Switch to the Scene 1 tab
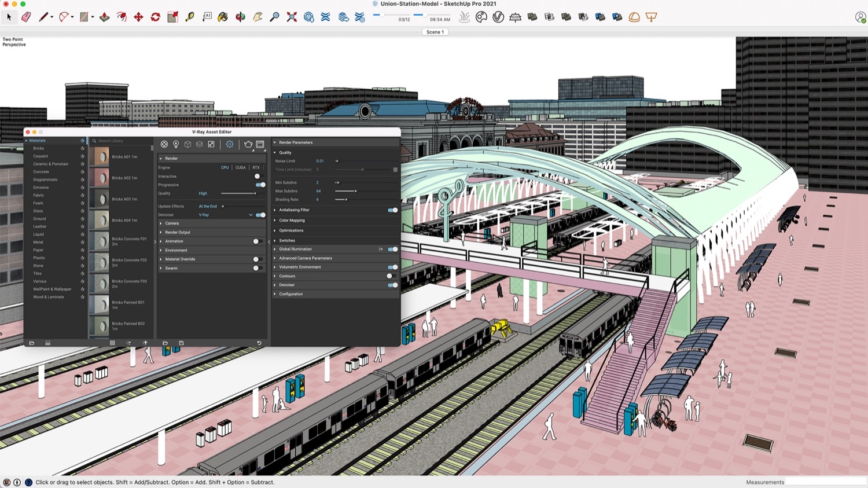 tap(435, 32)
